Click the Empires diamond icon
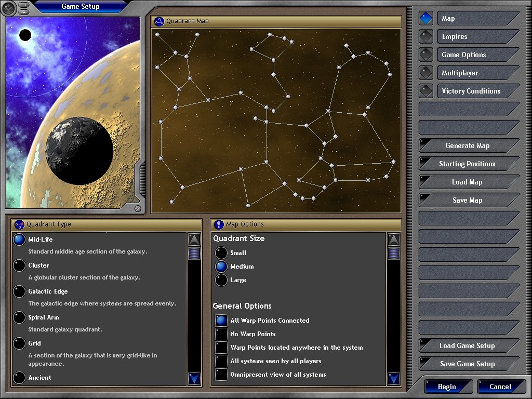532x399 pixels. coord(426,37)
